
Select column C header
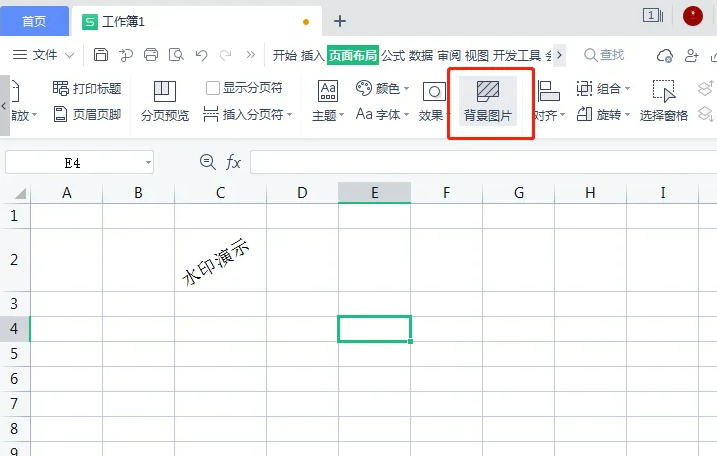coord(220,193)
